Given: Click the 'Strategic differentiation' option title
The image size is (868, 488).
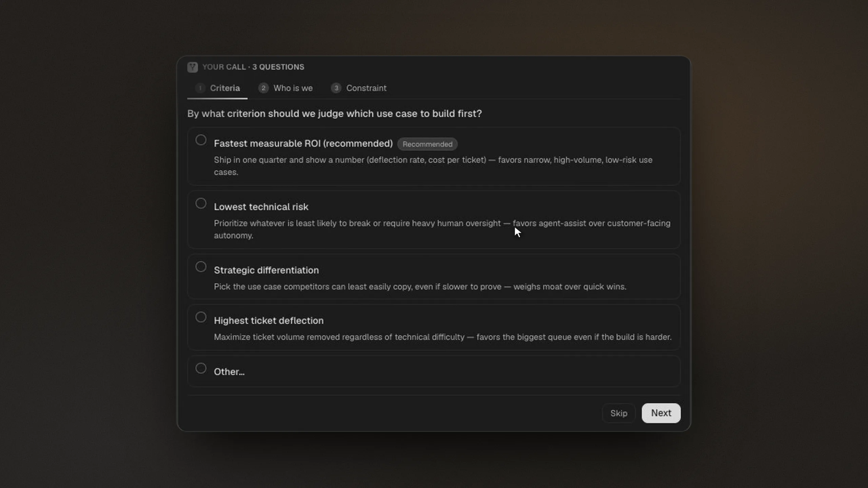Looking at the screenshot, I should (266, 270).
